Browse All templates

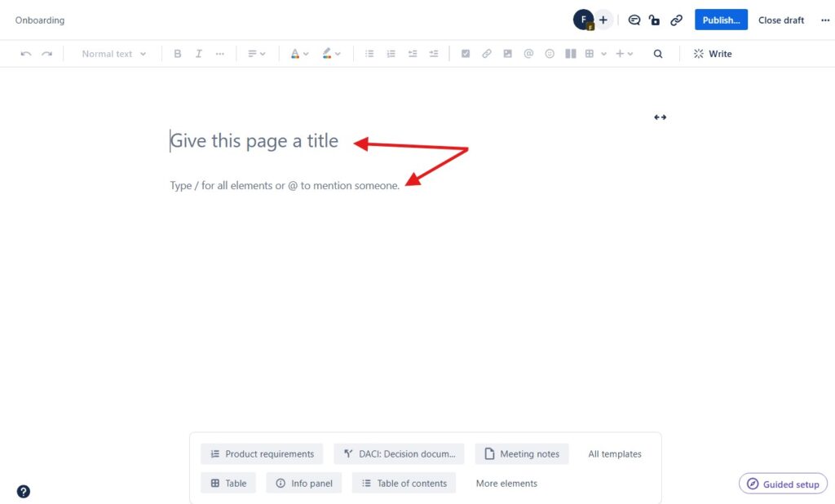coord(613,453)
